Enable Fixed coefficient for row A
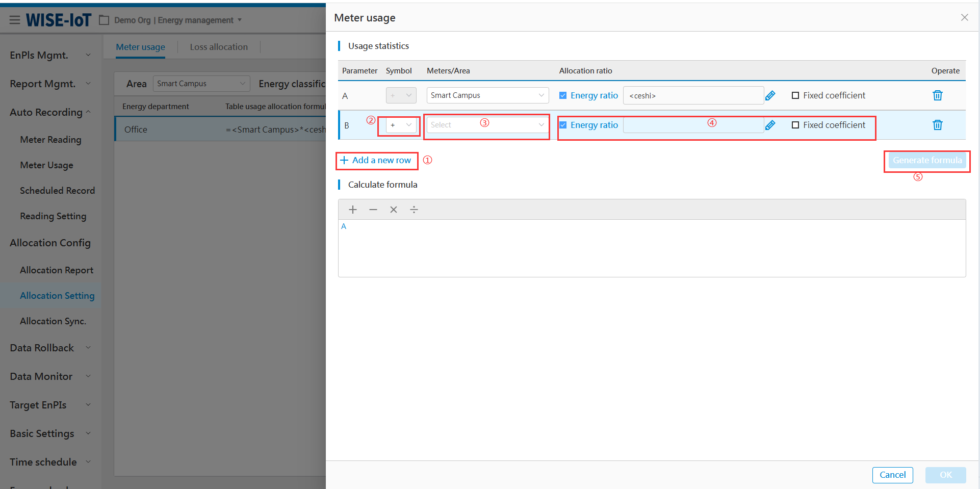Viewport: 980px width, 489px height. pyautogui.click(x=795, y=95)
